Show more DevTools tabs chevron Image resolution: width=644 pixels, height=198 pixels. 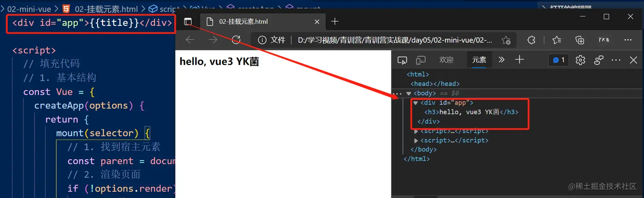pyautogui.click(x=501, y=60)
